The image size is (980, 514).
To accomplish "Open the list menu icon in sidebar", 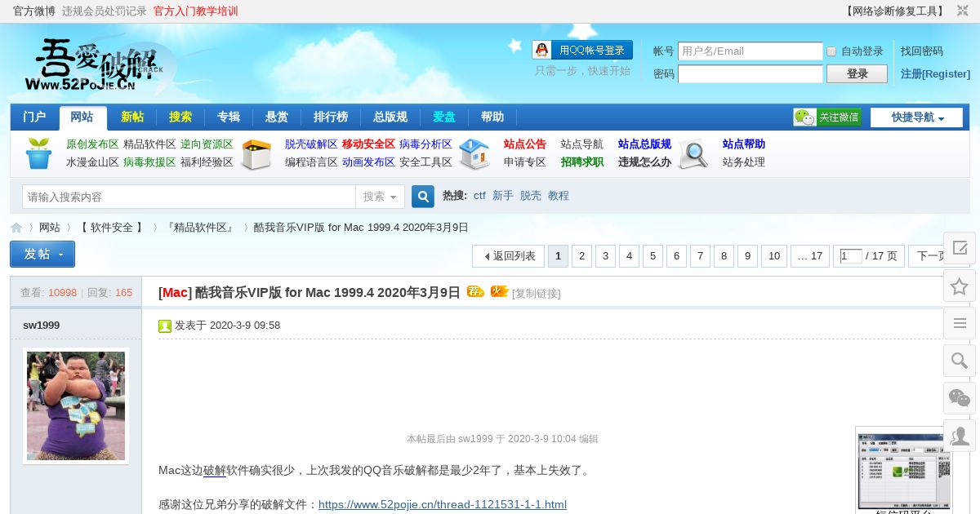I will (960, 323).
